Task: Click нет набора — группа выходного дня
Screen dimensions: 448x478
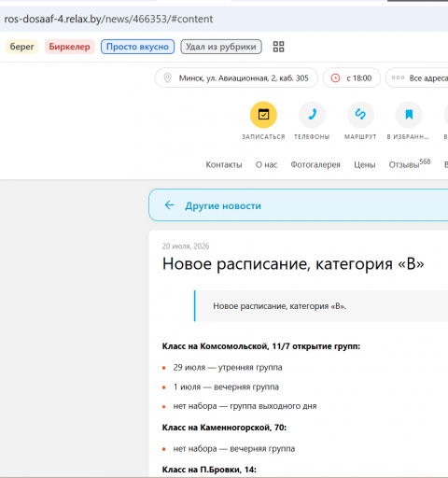Action: coord(245,406)
